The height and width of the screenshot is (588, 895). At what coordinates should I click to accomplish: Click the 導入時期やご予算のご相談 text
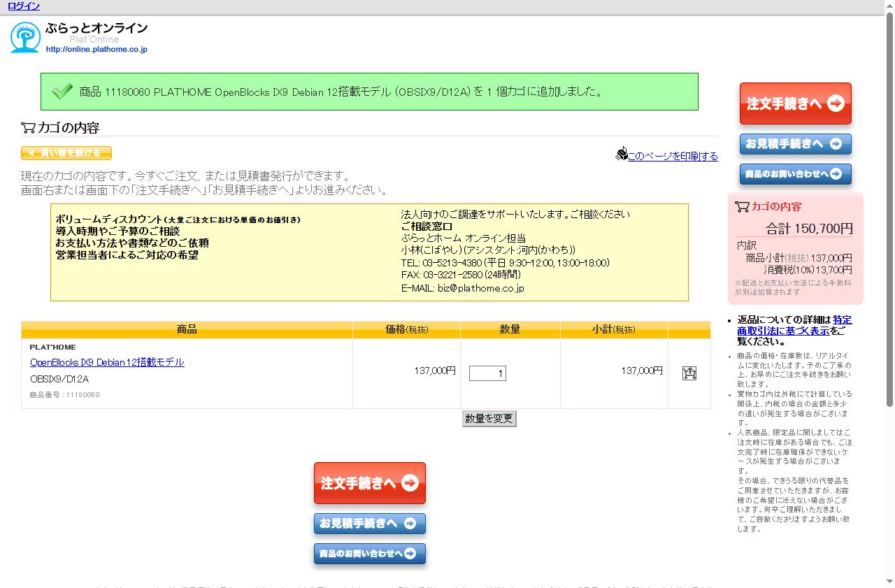(x=117, y=231)
